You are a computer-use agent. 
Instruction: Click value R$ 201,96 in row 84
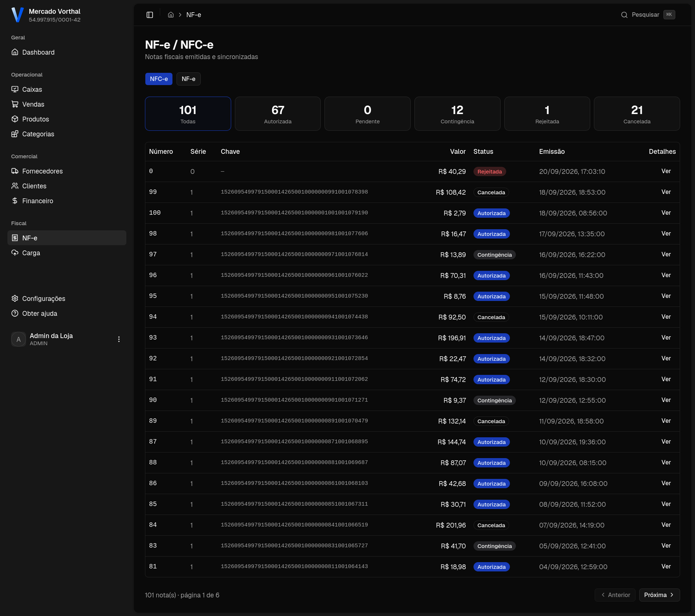coord(451,525)
